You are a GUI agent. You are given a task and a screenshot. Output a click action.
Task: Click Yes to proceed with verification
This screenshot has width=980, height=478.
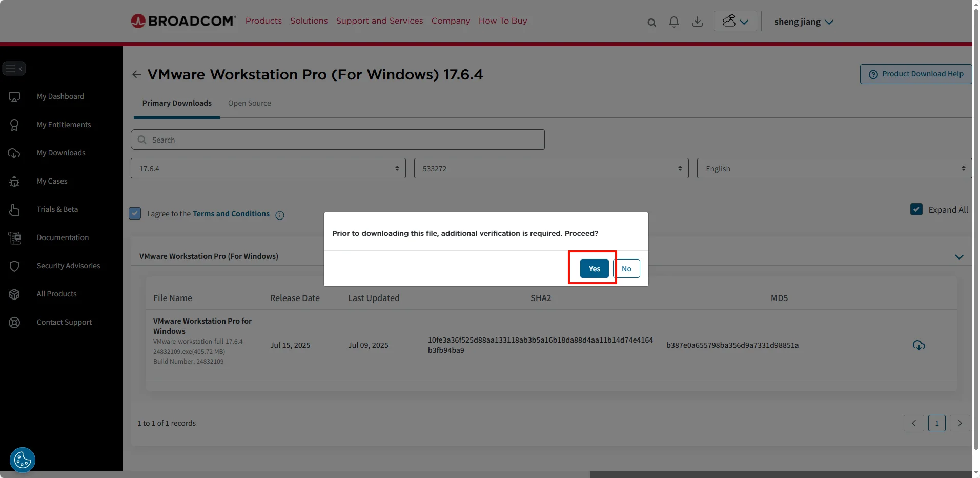593,268
